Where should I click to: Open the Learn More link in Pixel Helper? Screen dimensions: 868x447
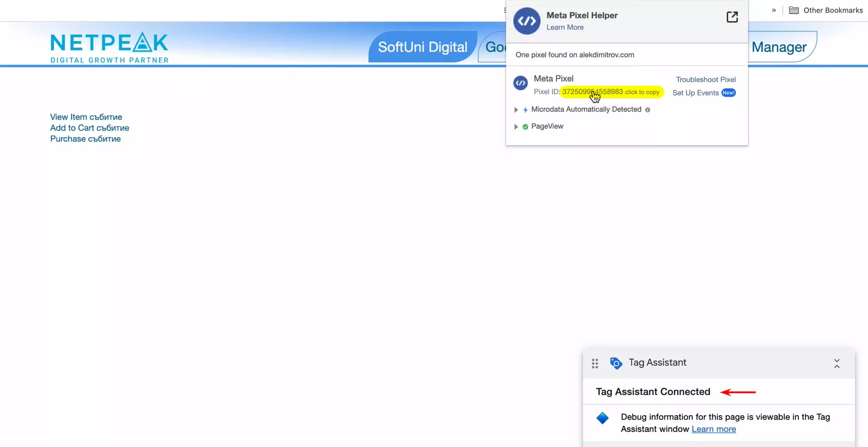click(565, 27)
